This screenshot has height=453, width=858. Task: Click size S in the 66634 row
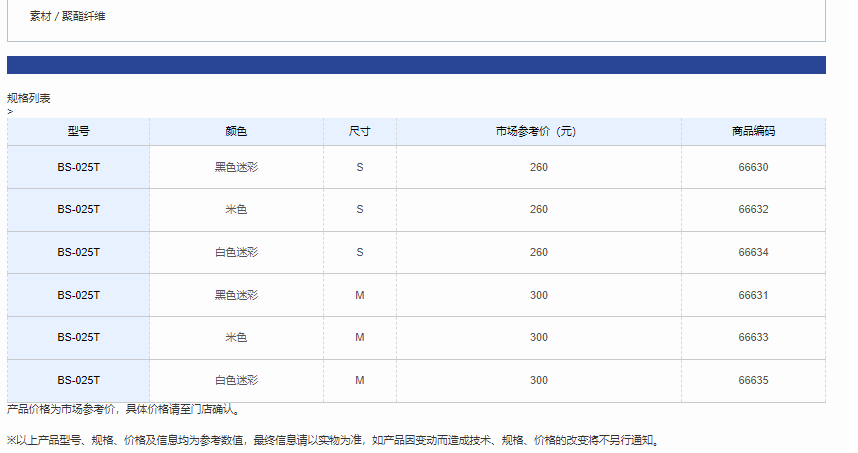click(360, 252)
